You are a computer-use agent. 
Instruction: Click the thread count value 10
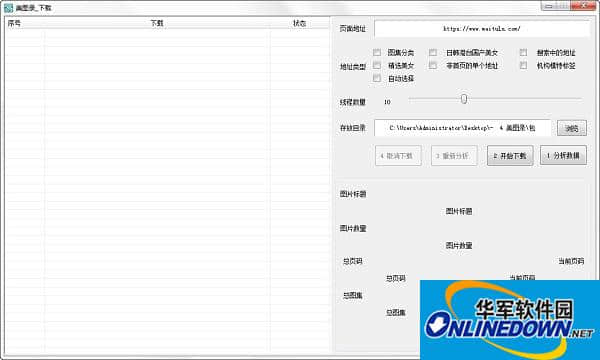[x=387, y=102]
